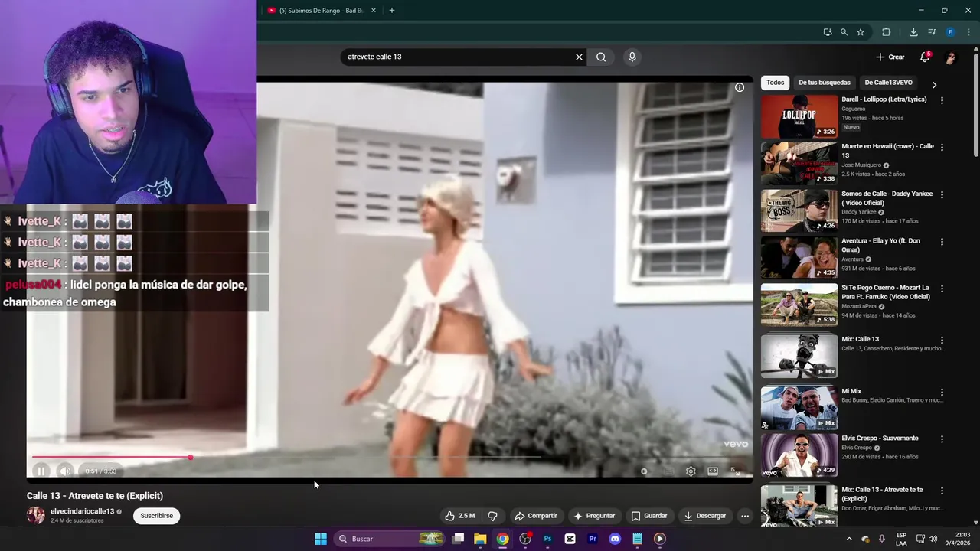Open the elvecindariocalle13 channel avatar
The height and width of the screenshot is (551, 980).
point(36,515)
